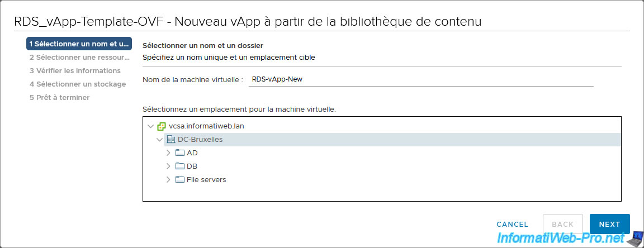Go to step 2 Sélectionner une ressource
The image size is (644, 248).
[x=79, y=57]
